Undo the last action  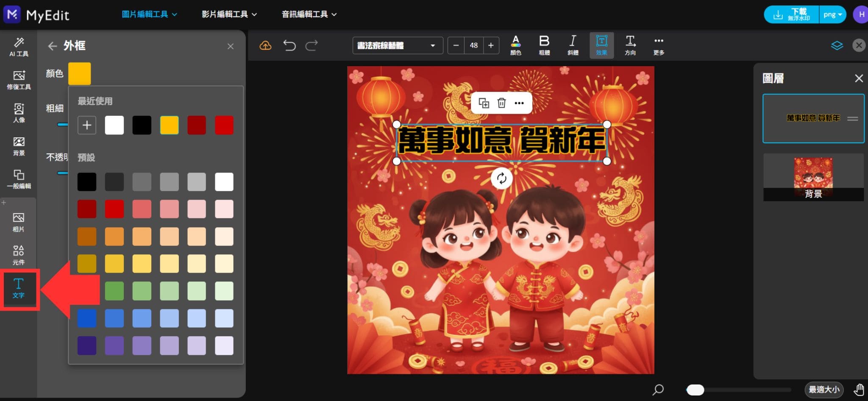pyautogui.click(x=289, y=45)
